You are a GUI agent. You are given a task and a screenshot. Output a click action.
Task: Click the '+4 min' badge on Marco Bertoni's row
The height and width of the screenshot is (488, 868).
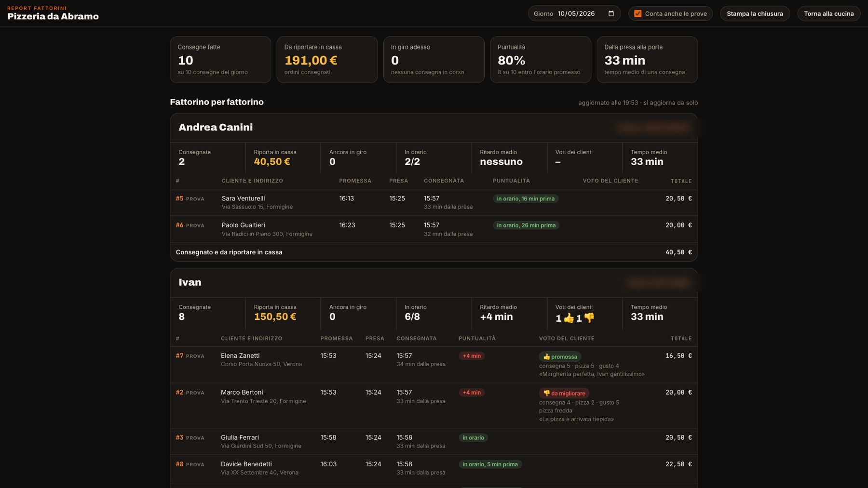(x=472, y=393)
